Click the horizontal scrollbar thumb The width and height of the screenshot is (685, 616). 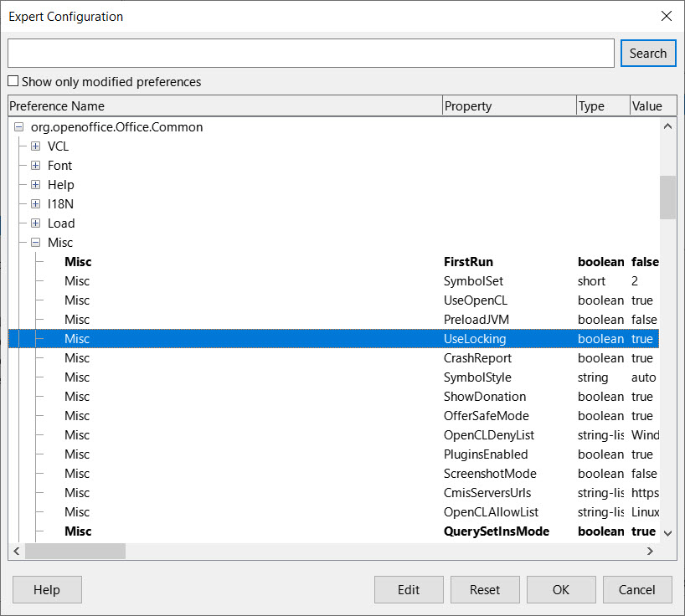[75, 551]
